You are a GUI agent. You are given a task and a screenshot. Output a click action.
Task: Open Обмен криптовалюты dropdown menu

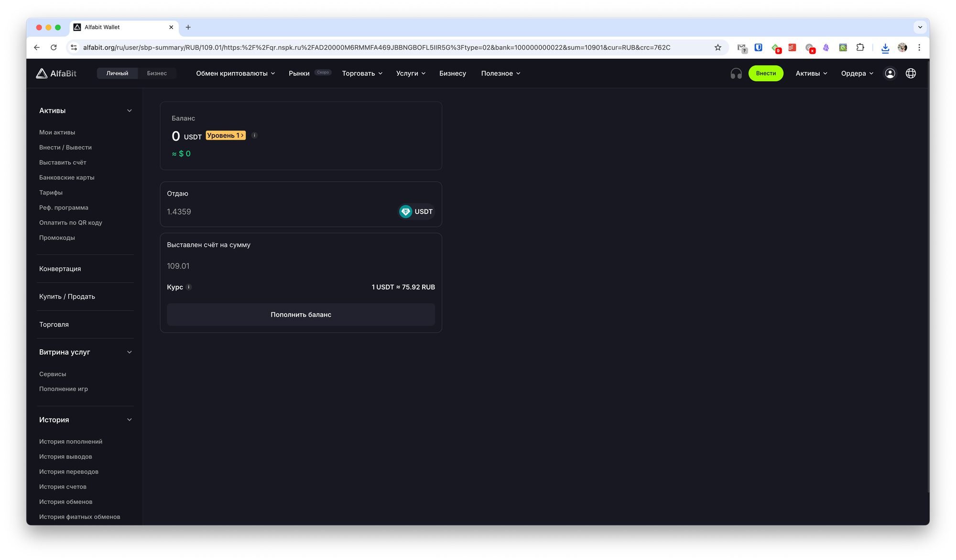click(x=235, y=73)
